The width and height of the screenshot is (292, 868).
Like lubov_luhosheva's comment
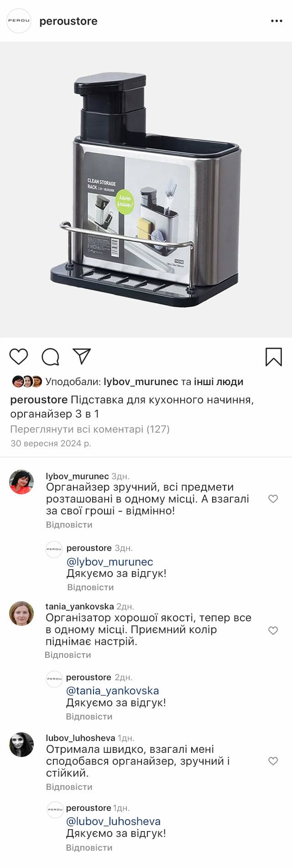click(x=273, y=761)
